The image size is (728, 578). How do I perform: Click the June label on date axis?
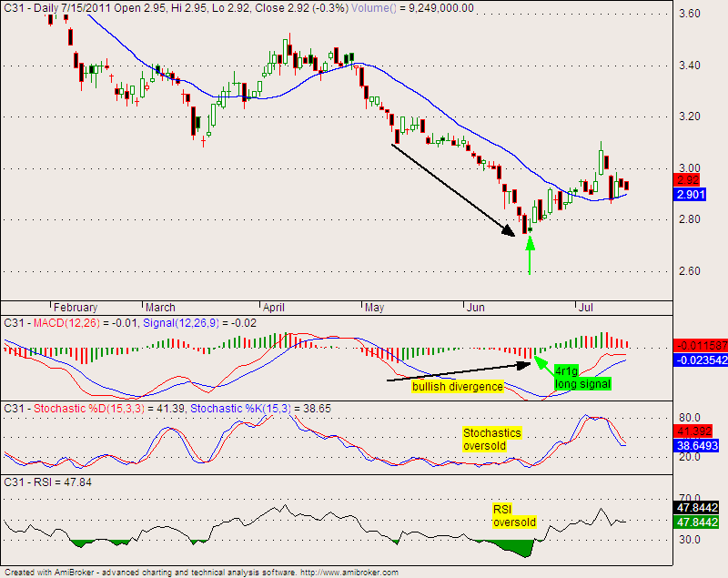[478, 308]
